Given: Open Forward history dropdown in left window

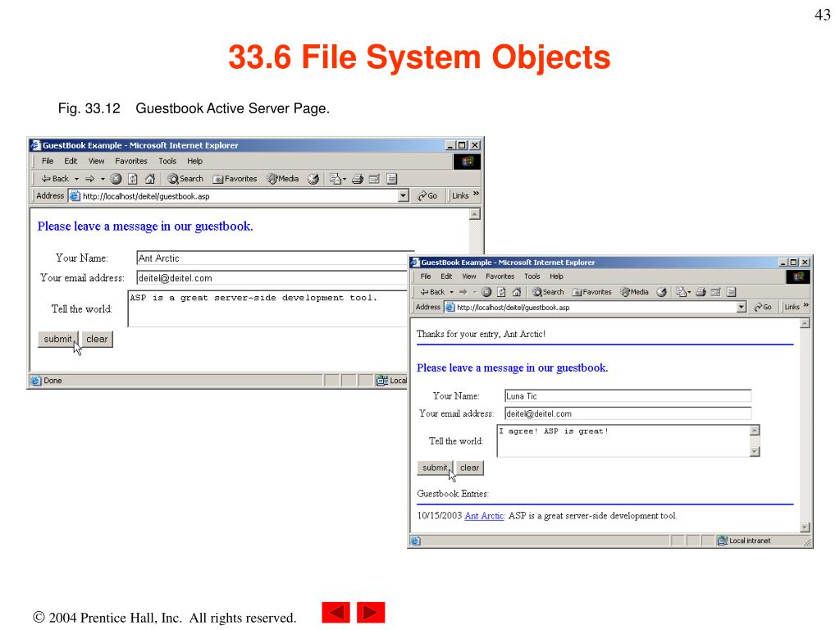Looking at the screenshot, I should (103, 179).
